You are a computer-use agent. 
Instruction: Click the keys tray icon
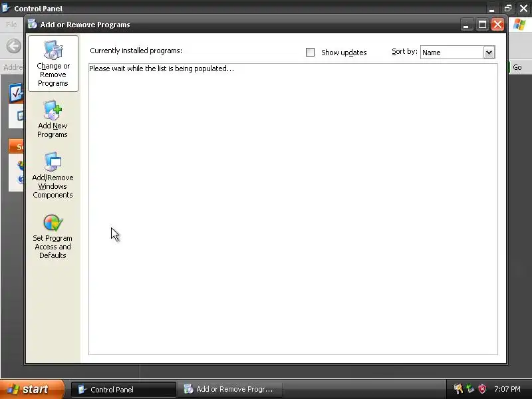pos(458,389)
